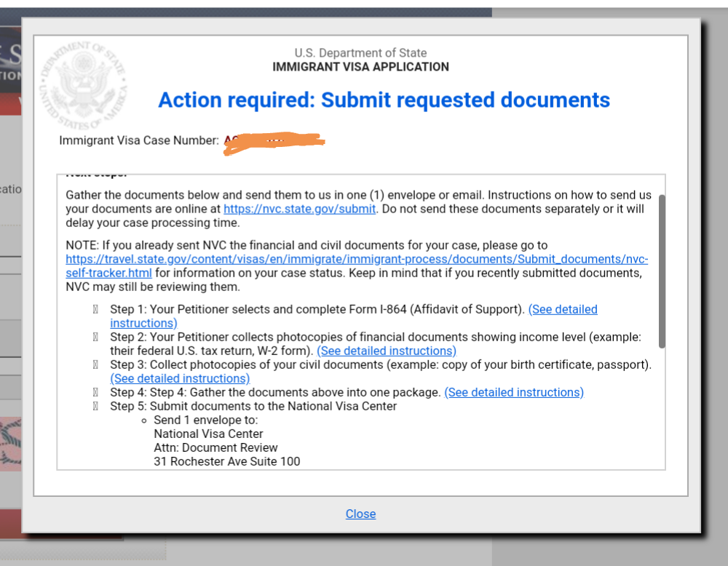Close the dialog using the Close link
This screenshot has height=566, width=728.
coord(361,514)
